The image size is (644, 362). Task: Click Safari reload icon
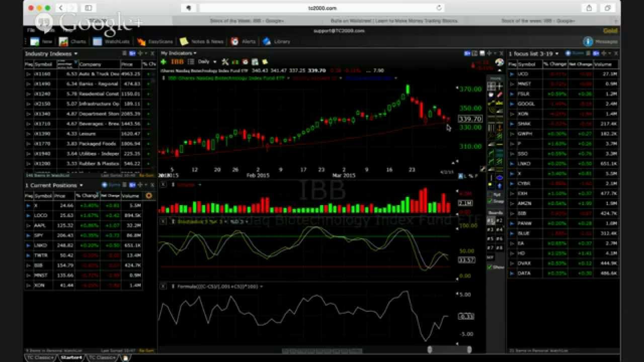coord(439,8)
